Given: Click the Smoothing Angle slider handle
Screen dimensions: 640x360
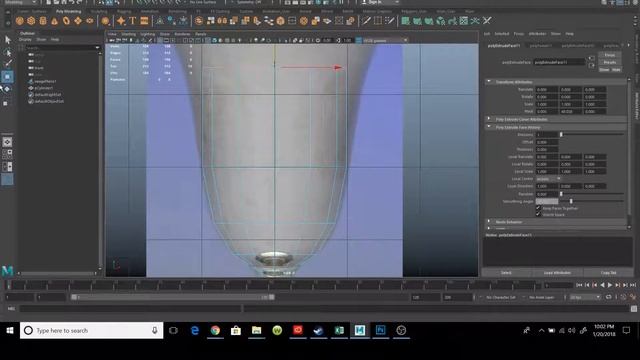Looking at the screenshot, I should 571,201.
